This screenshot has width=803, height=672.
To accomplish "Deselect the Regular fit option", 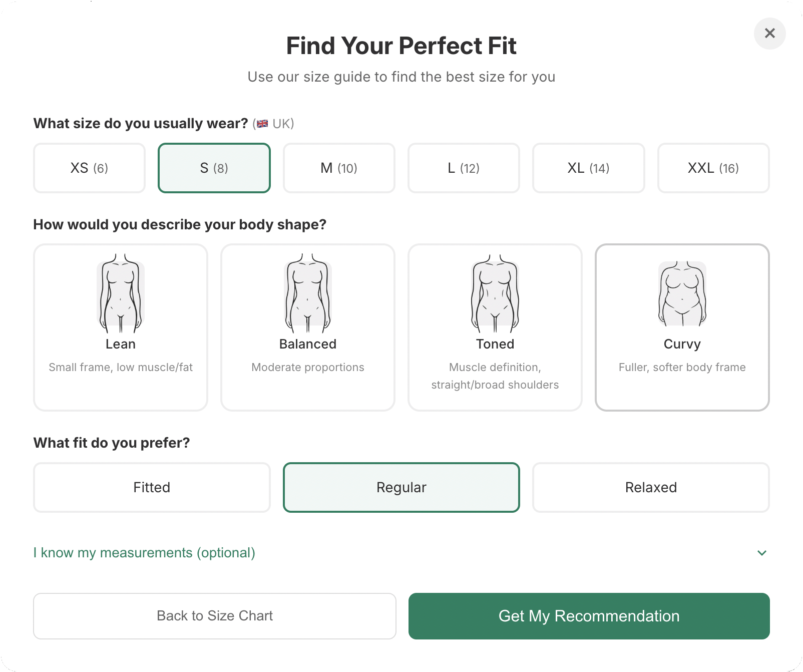I will [x=401, y=487].
